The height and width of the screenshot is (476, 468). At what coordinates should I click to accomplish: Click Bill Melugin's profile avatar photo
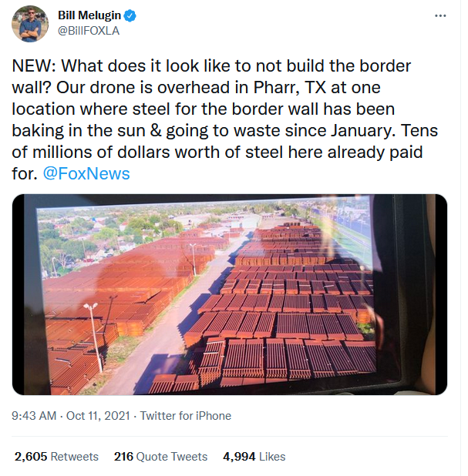30,23
